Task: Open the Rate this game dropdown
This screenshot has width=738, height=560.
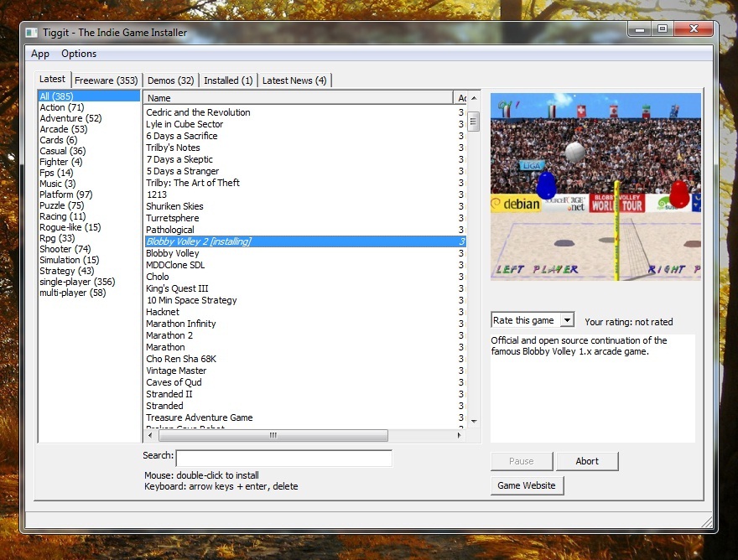Action: point(533,320)
